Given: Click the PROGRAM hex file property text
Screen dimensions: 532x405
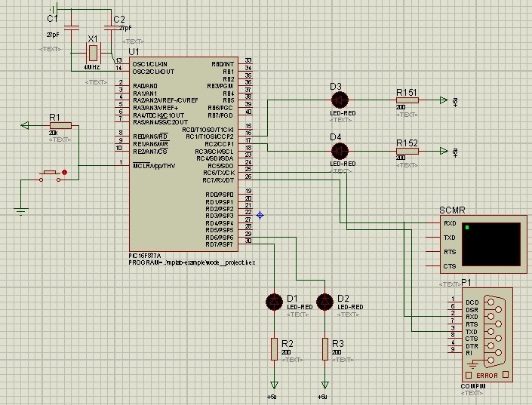Looking at the screenshot, I should (192, 262).
